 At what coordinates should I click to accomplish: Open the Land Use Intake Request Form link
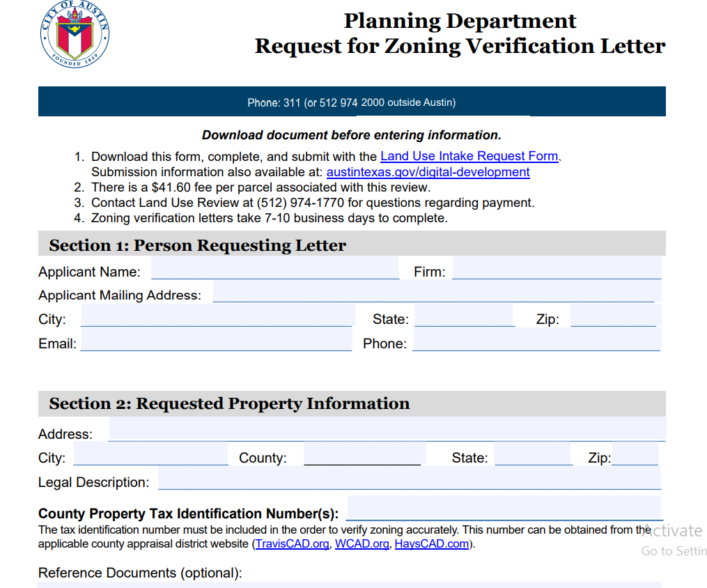[469, 156]
